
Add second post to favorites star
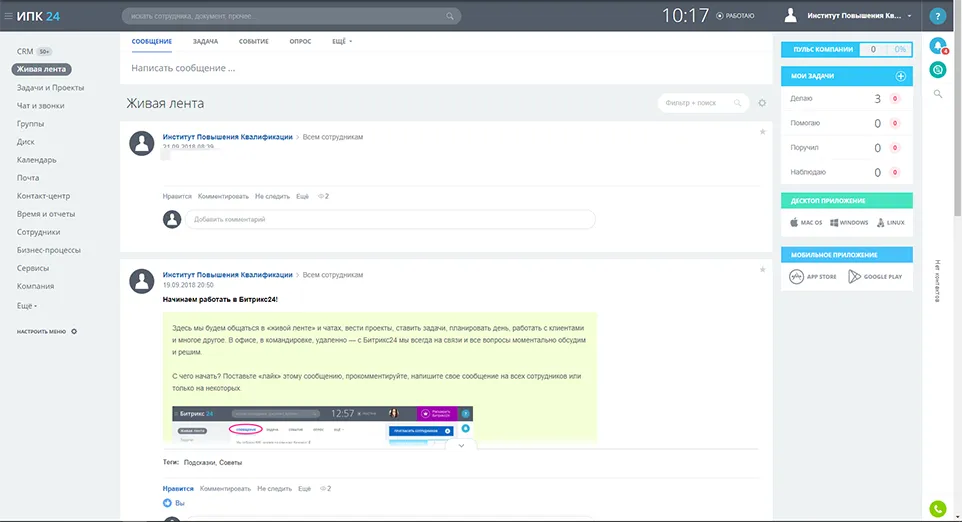[x=763, y=269]
